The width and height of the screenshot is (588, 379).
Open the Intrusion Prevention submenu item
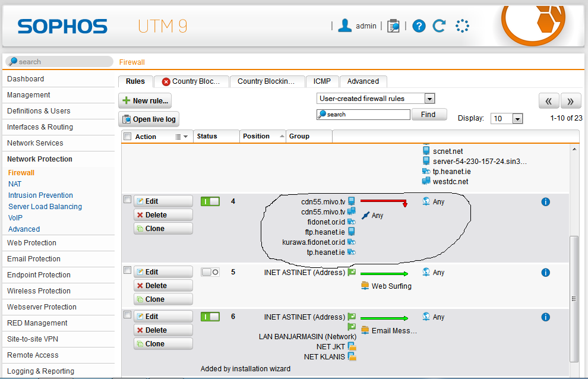(x=40, y=195)
